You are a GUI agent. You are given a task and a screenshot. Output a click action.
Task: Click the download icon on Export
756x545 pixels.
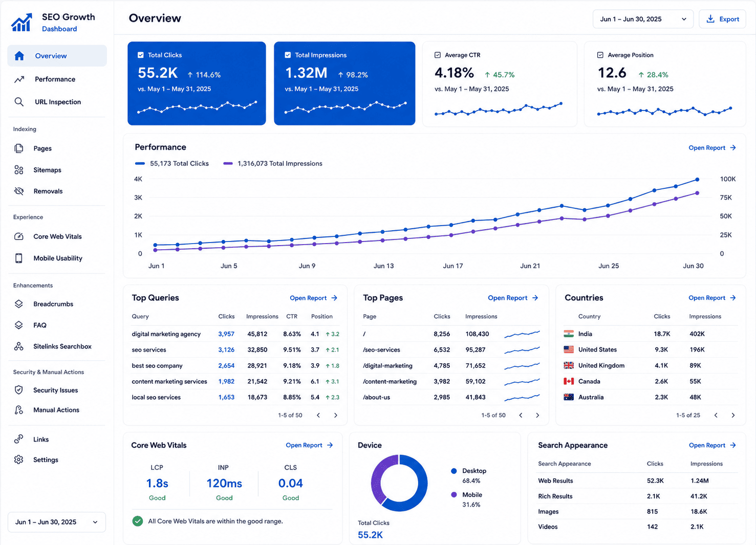710,19
